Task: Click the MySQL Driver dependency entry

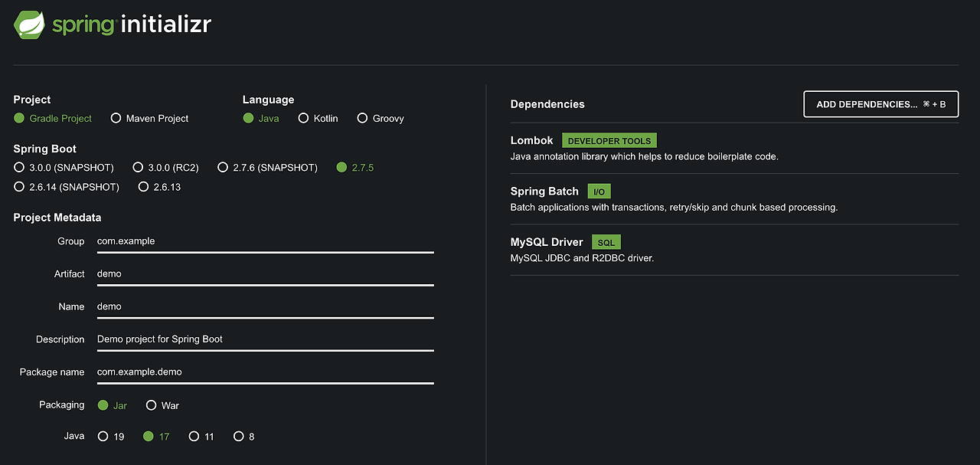Action: tap(734, 249)
